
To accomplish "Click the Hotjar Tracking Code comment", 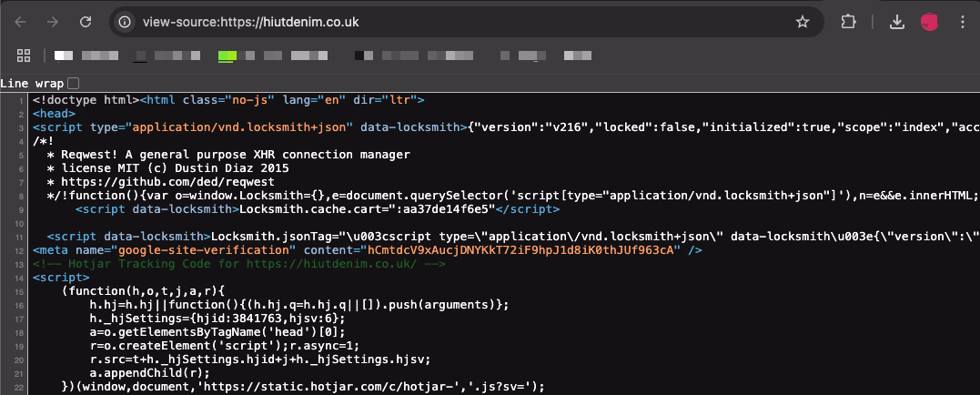I will pos(238,264).
